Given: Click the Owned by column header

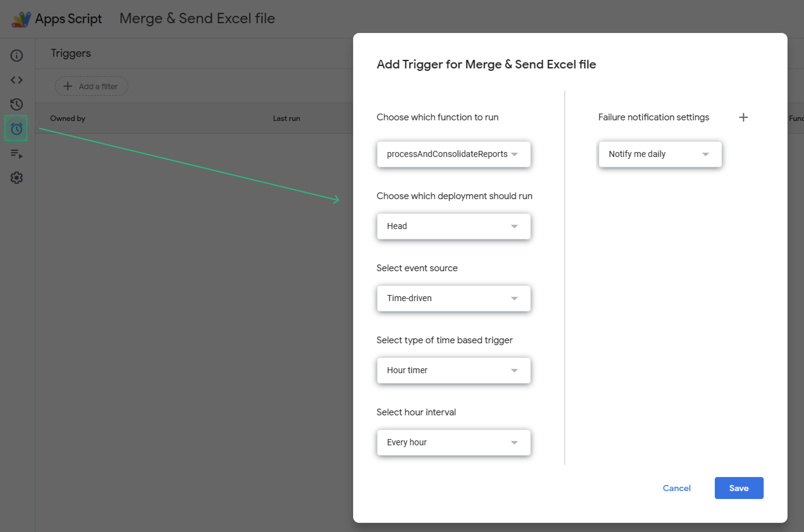Looking at the screenshot, I should pyautogui.click(x=68, y=118).
